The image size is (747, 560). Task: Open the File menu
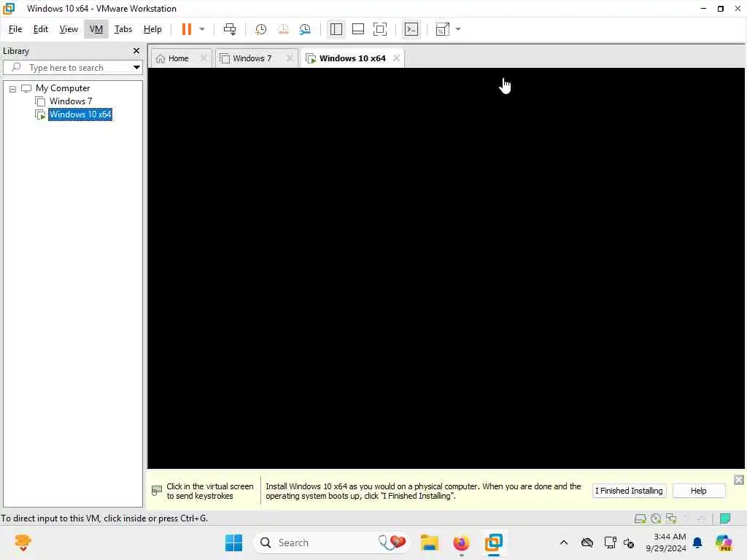tap(15, 29)
